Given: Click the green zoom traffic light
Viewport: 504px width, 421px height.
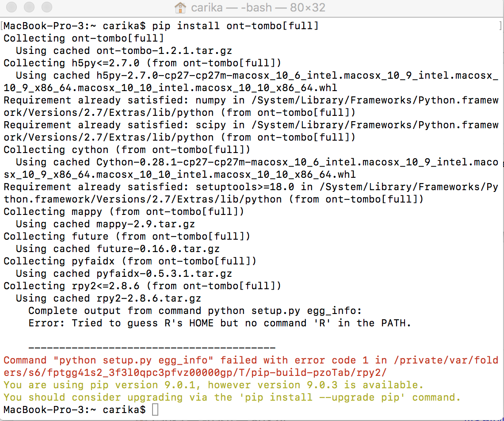Looking at the screenshot, I should tap(46, 8).
